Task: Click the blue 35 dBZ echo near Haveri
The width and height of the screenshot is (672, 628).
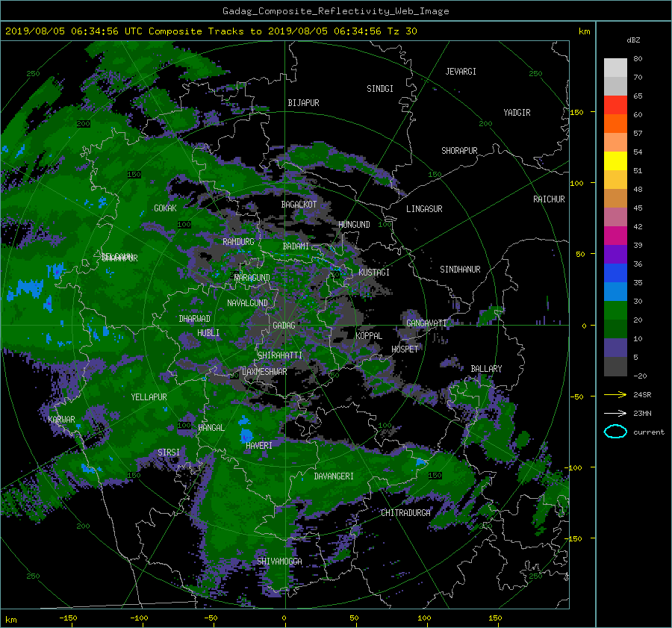Action: pyautogui.click(x=246, y=435)
